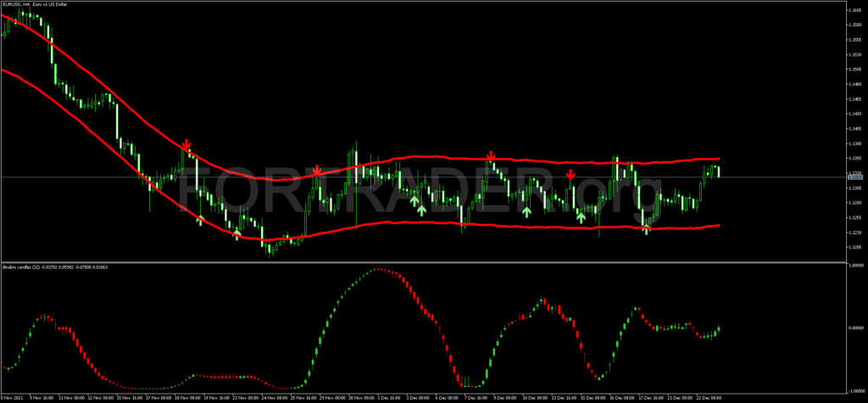
Task: Click the '12 Nov 08:00' time axis label
Action: click(103, 398)
